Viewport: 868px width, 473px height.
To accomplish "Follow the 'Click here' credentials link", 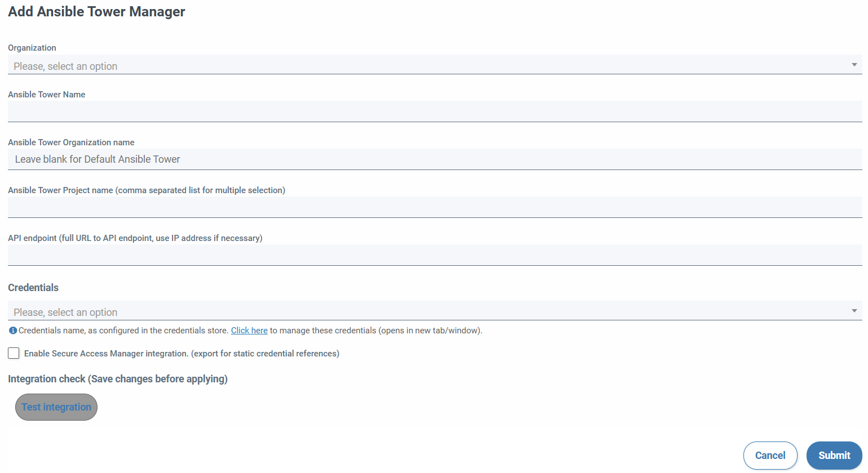I will pos(249,331).
